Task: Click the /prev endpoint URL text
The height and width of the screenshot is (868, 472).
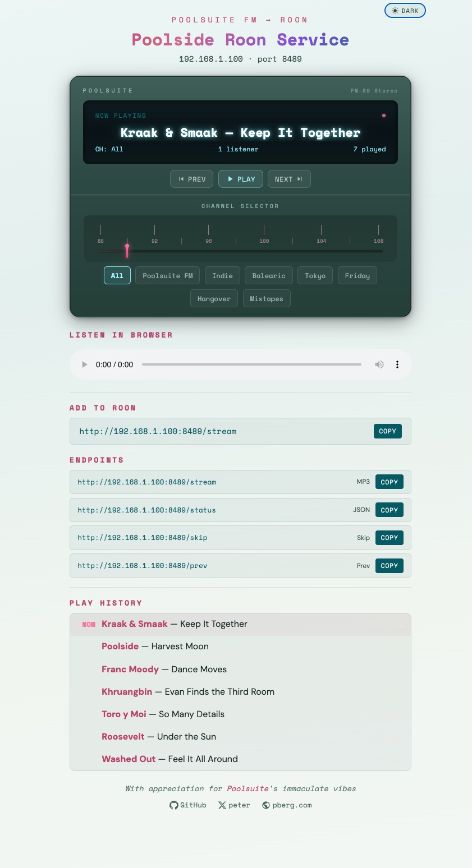Action: [143, 565]
